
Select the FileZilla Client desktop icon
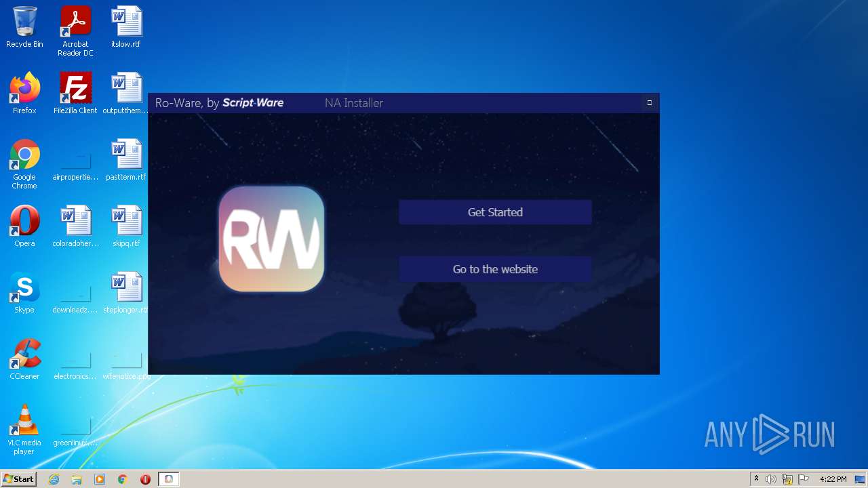click(75, 94)
